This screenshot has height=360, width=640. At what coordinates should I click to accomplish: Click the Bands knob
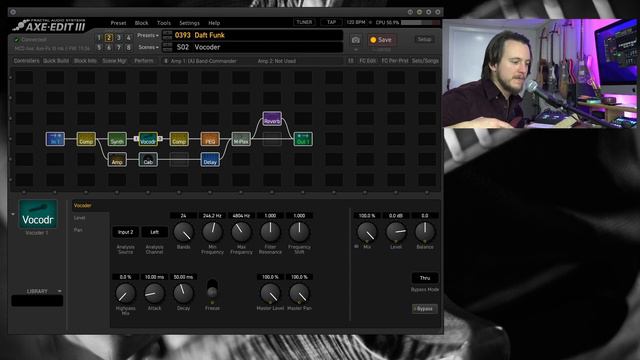click(183, 232)
